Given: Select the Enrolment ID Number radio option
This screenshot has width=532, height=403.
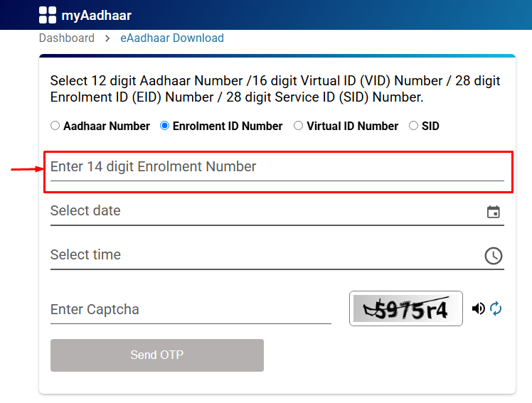Looking at the screenshot, I should [x=165, y=126].
